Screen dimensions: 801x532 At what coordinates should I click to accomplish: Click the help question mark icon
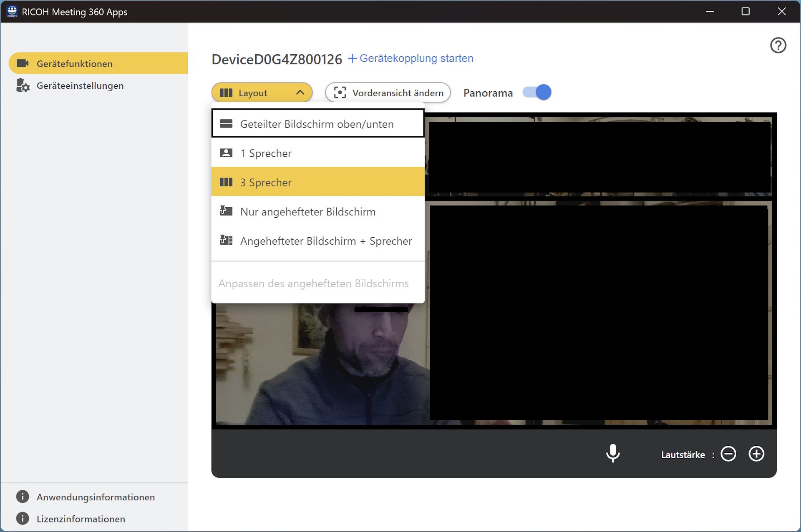click(778, 45)
